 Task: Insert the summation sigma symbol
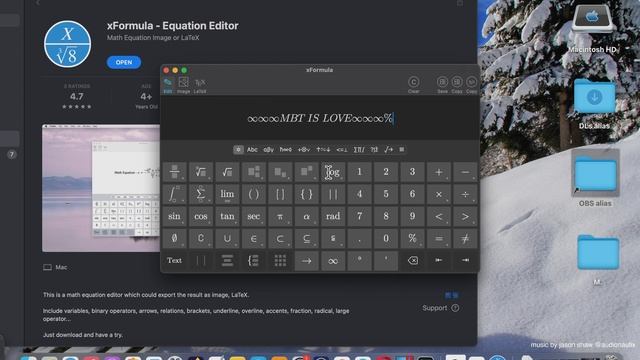201,194
